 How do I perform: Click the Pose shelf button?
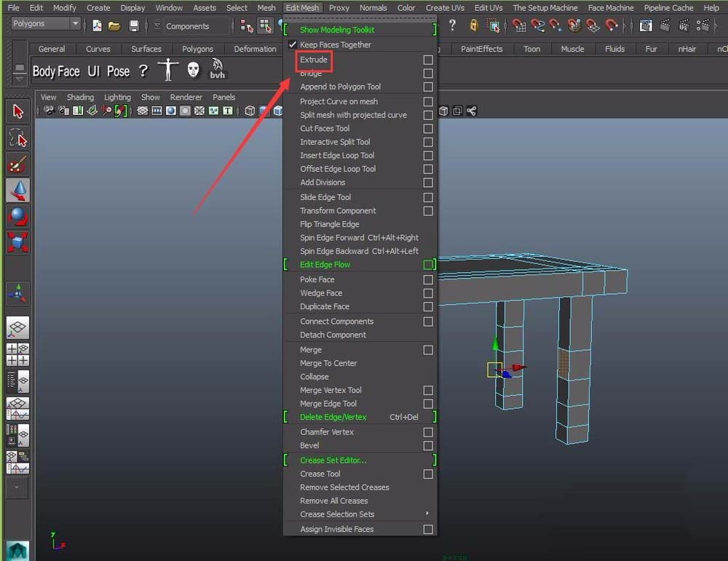click(119, 71)
